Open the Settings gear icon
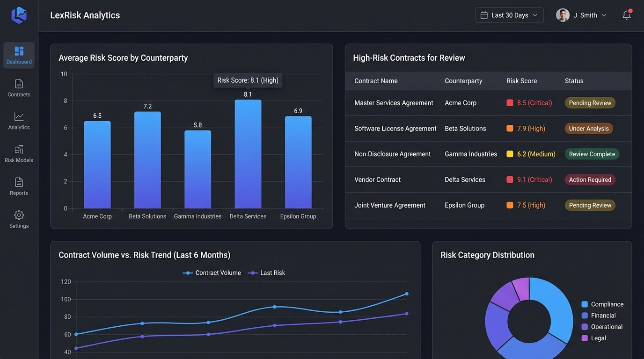 19,215
